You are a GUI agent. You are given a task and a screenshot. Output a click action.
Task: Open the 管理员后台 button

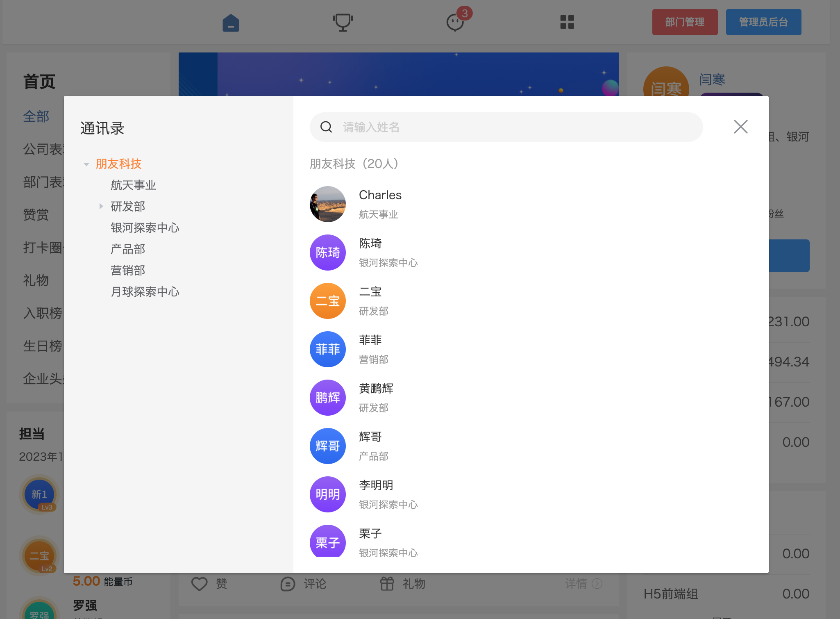click(763, 22)
